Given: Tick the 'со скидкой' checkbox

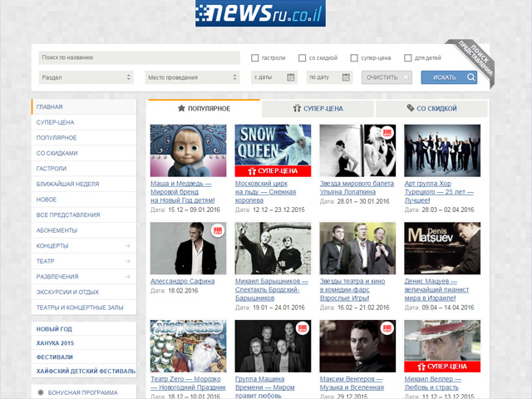Looking at the screenshot, I should tap(302, 58).
